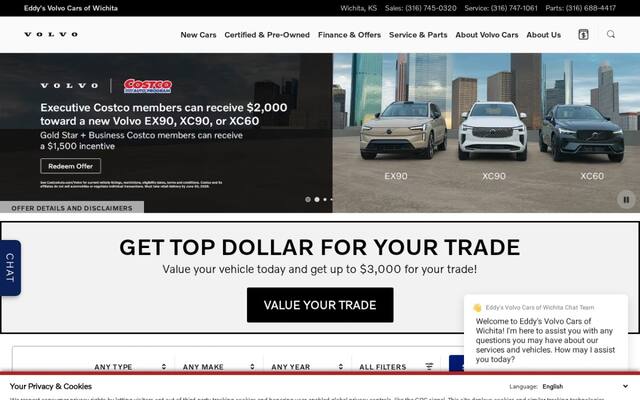Open Offer Details and Disclaimers
Screen dimensions: 640x400
click(x=72, y=207)
